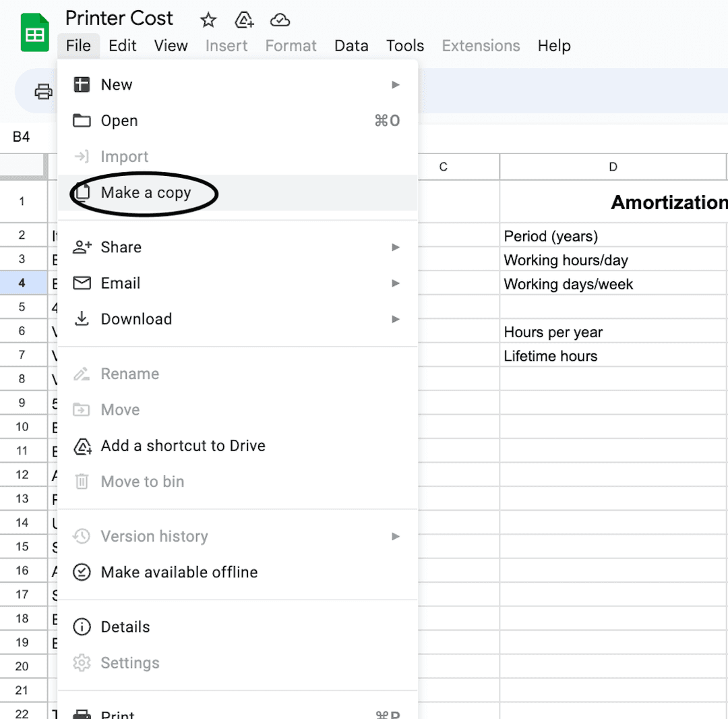Open the Data menu
Image resolution: width=728 pixels, height=719 pixels.
coord(351,45)
